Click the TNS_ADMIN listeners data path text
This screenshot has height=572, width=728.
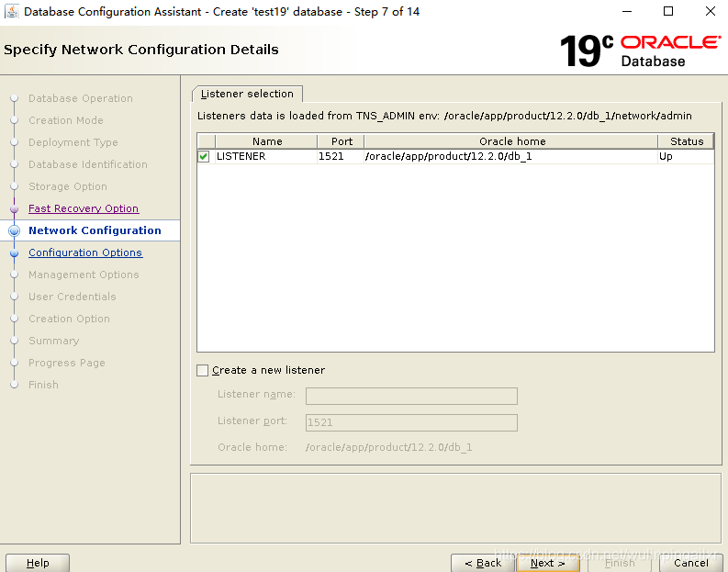click(444, 116)
